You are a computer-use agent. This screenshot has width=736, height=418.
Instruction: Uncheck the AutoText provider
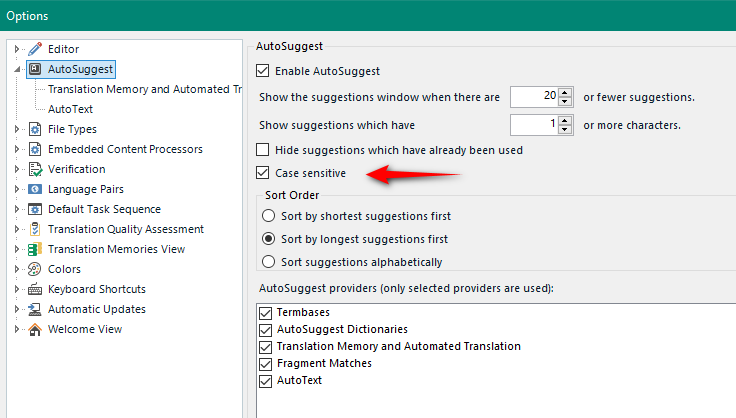266,380
